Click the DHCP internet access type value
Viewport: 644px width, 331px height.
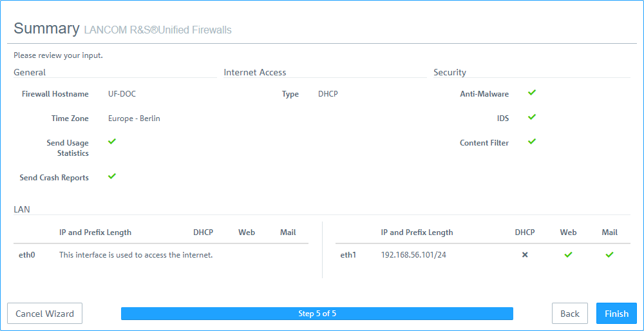[328, 94]
